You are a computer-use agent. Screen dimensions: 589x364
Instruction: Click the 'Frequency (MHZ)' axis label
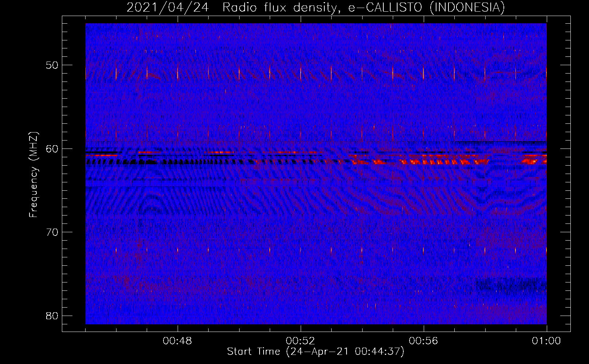coord(33,175)
